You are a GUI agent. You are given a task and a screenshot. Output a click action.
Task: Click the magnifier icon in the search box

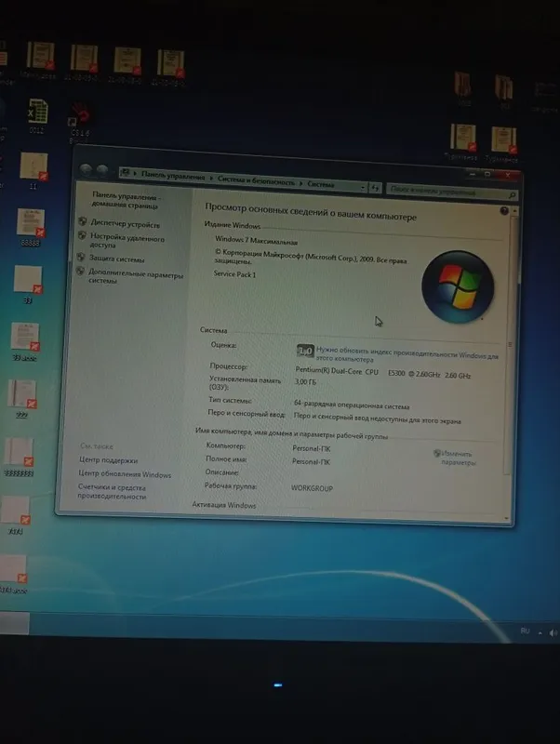(512, 194)
